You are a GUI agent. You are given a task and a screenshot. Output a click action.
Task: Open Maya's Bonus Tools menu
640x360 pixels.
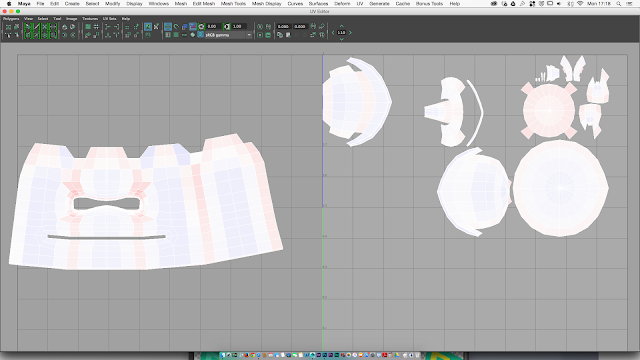(429, 4)
